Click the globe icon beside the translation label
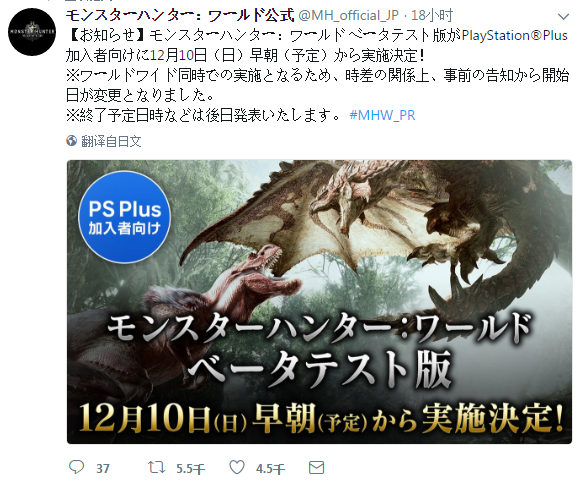Image resolution: width=577 pixels, height=481 pixels. pyautogui.click(x=71, y=141)
